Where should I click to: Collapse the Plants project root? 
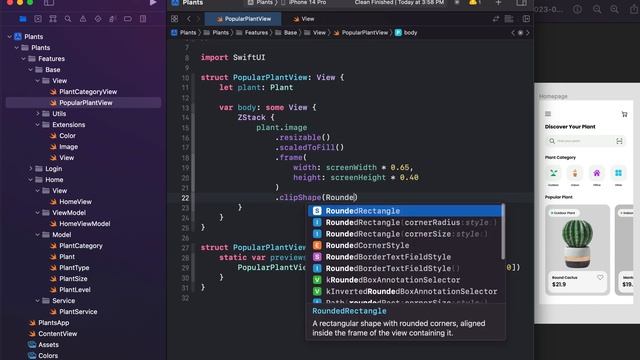[9, 37]
